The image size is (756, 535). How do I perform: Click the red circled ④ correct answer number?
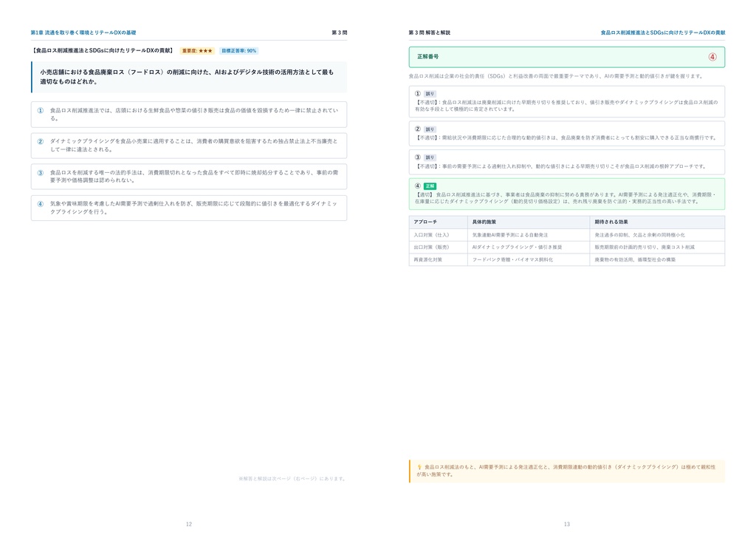pos(712,57)
